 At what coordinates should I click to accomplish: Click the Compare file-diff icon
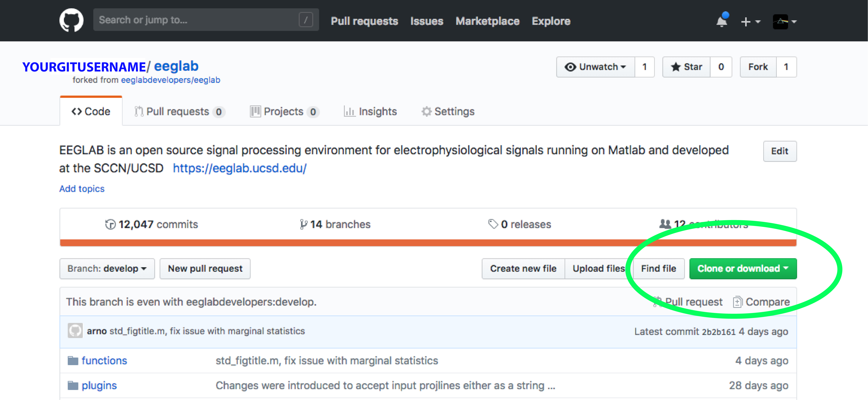click(737, 302)
